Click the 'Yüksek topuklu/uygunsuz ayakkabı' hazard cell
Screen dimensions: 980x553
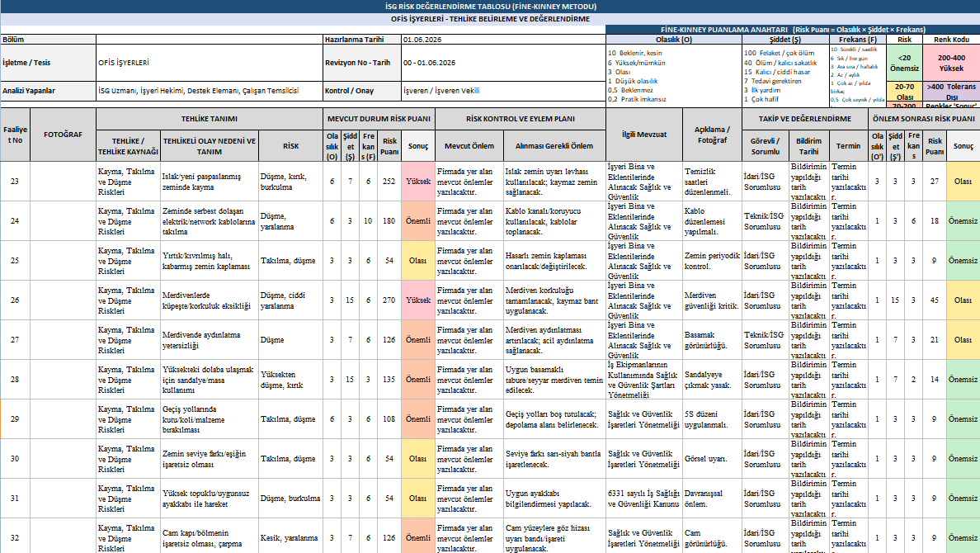click(x=210, y=499)
